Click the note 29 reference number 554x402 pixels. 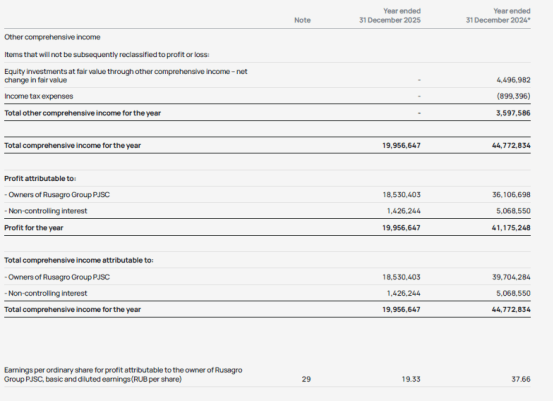click(306, 379)
